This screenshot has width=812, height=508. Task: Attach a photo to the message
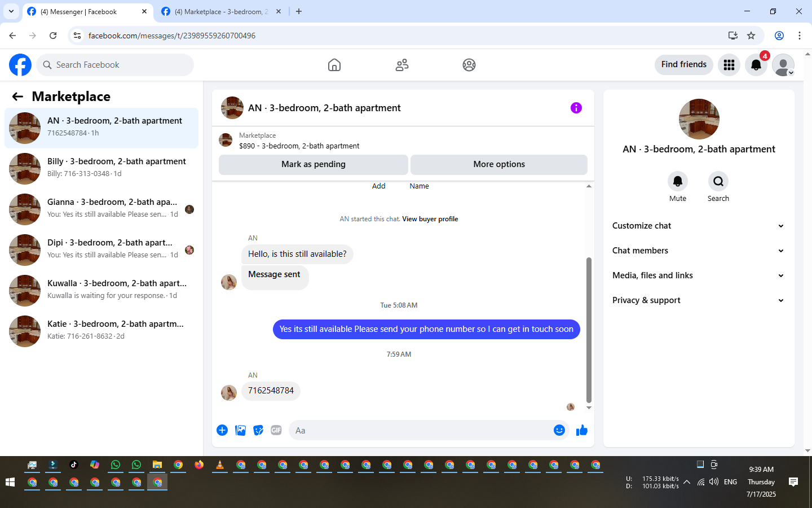point(240,430)
